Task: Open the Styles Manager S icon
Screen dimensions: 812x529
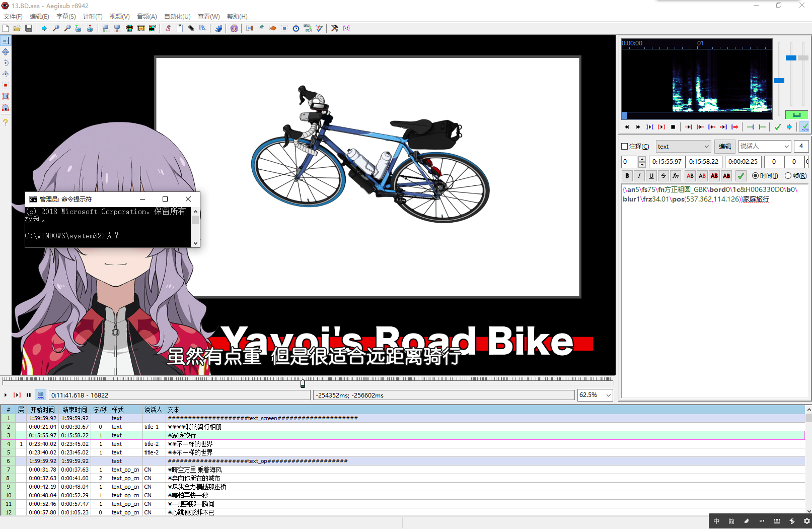Action: pos(168,28)
